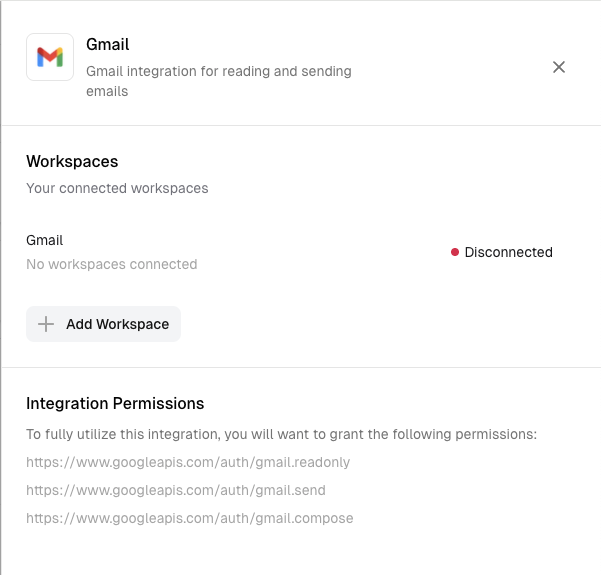This screenshot has width=601, height=575.
Task: Click the Disconnected status text
Action: click(508, 253)
